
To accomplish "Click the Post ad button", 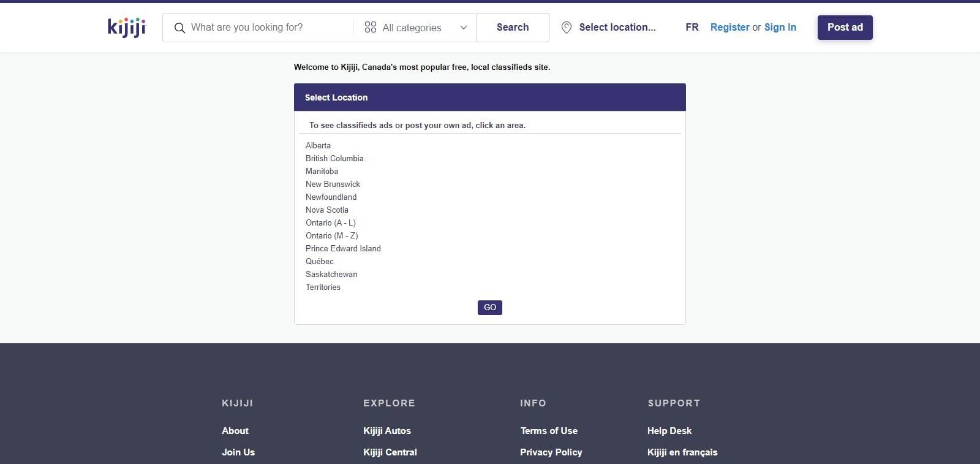I will (x=845, y=27).
